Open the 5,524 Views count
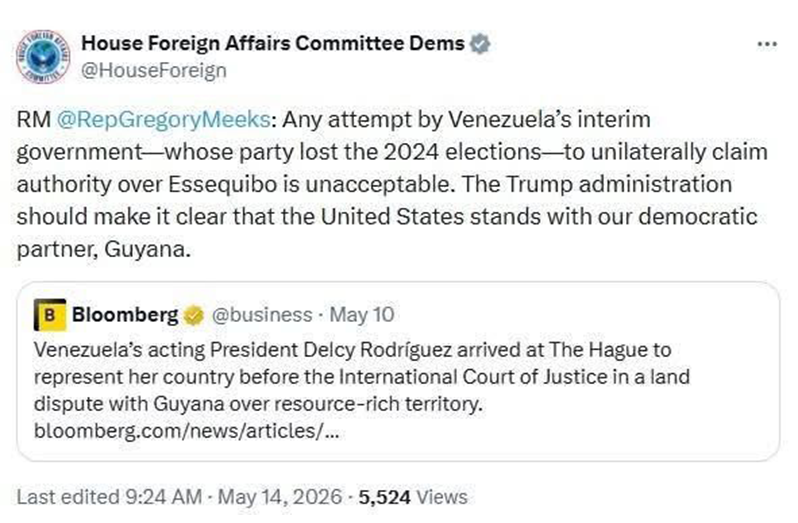The image size is (798, 523). (413, 497)
